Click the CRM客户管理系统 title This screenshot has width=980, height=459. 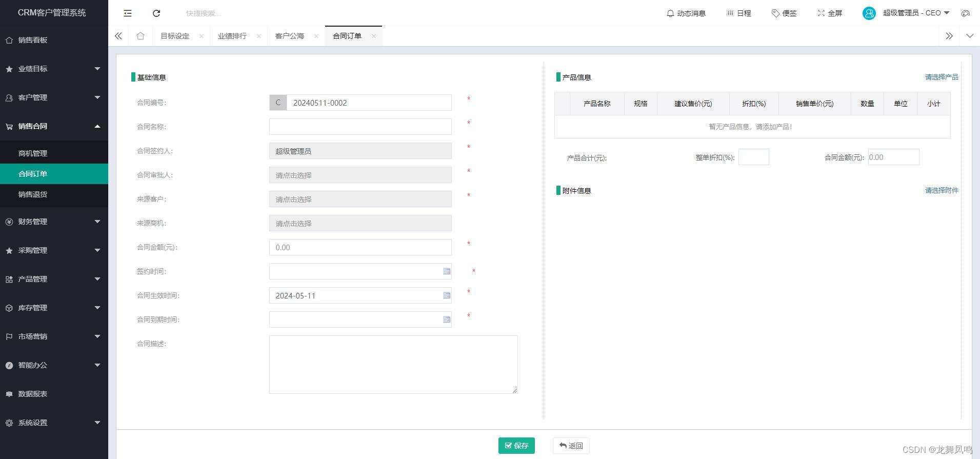pos(52,13)
